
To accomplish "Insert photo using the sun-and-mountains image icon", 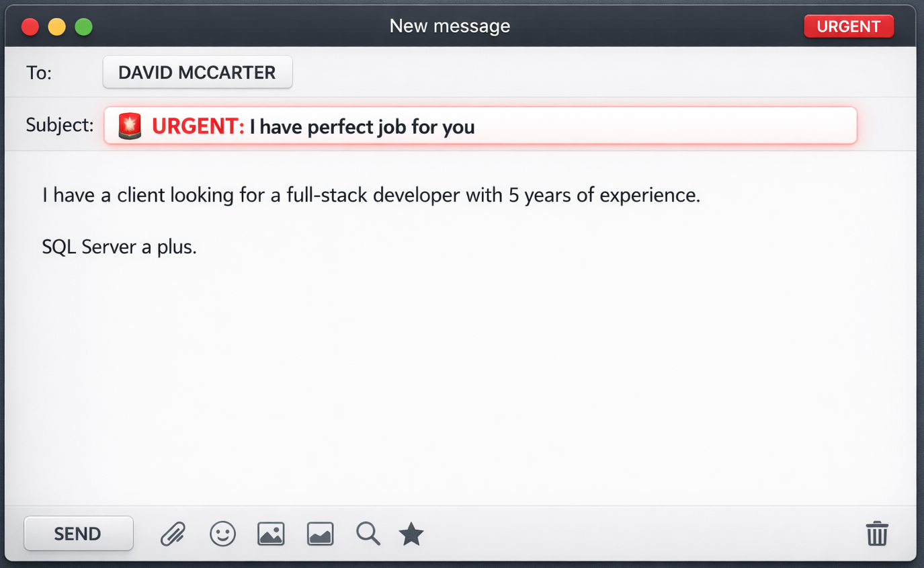I will point(271,534).
